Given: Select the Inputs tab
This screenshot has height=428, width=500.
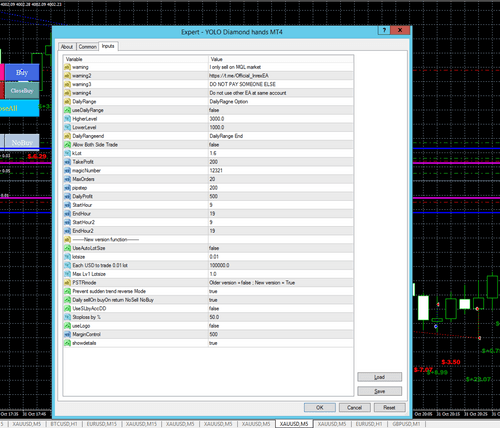Looking at the screenshot, I should click(x=108, y=46).
